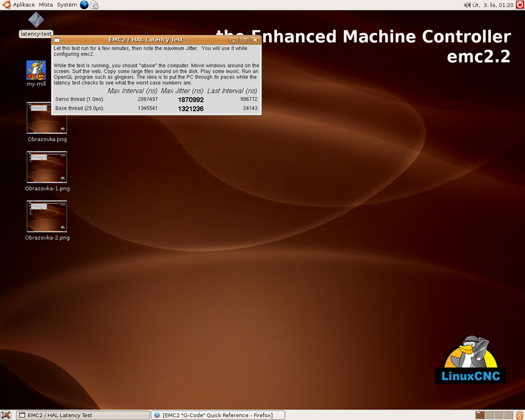Switch to Firefox G-Code Quick Reference taskbar button

[x=218, y=415]
